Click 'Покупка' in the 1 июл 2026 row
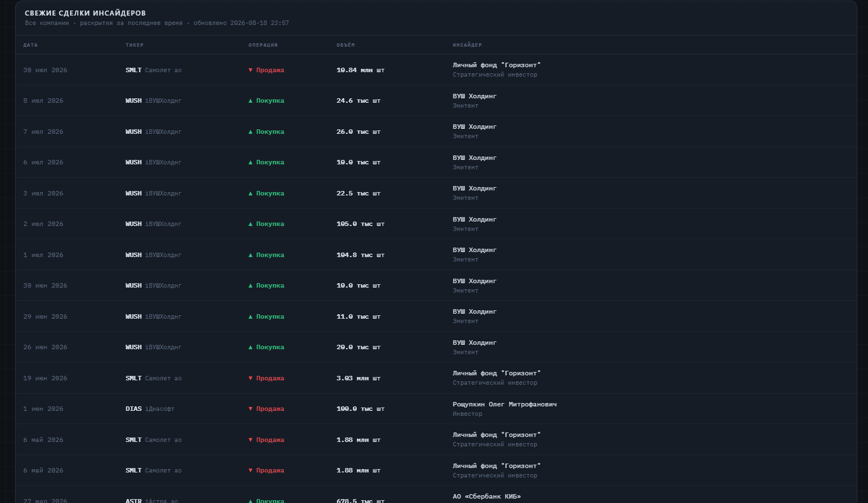Screen dimensions: 868x503 (266, 255)
